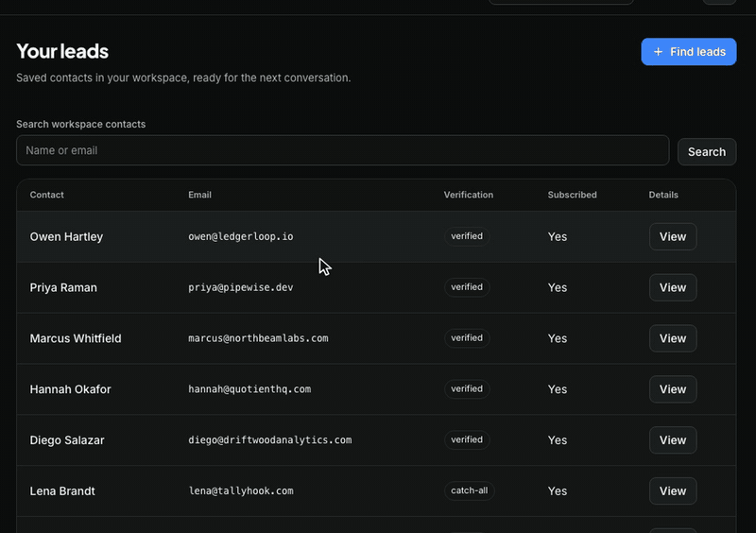Click email lena@tallyhook.com

(x=241, y=491)
